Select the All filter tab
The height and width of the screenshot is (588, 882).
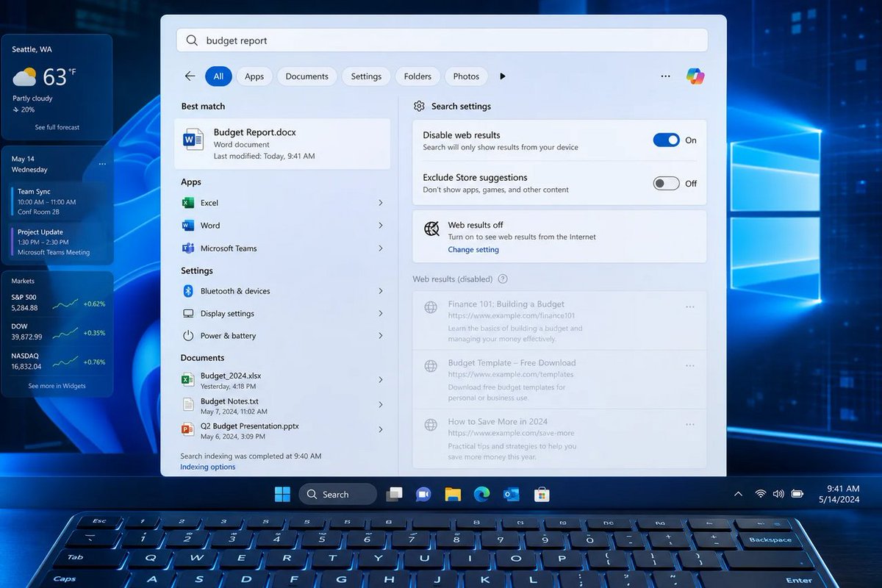coord(218,76)
